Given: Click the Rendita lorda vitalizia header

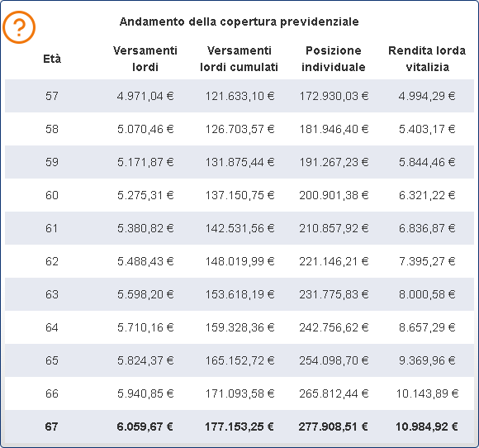Looking at the screenshot, I should pyautogui.click(x=427, y=59).
